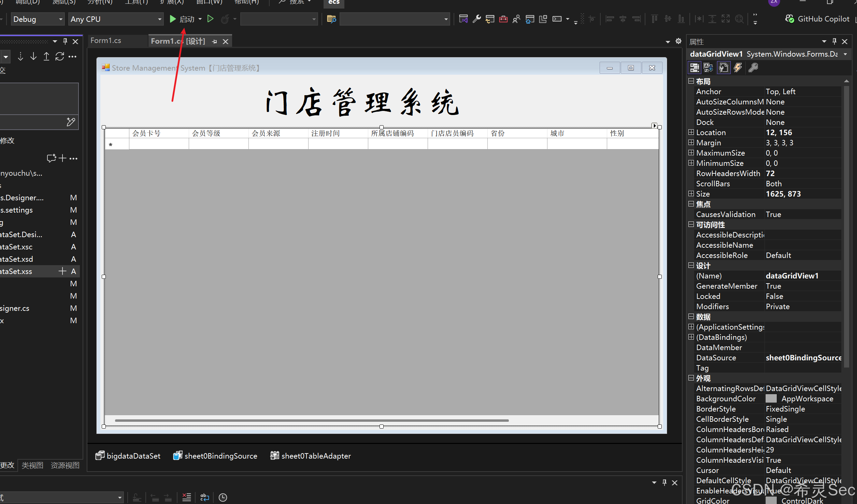Screen dimensions: 857x504
Task: Click the push up-arrow in Git panel
Action: pyautogui.click(x=46, y=57)
